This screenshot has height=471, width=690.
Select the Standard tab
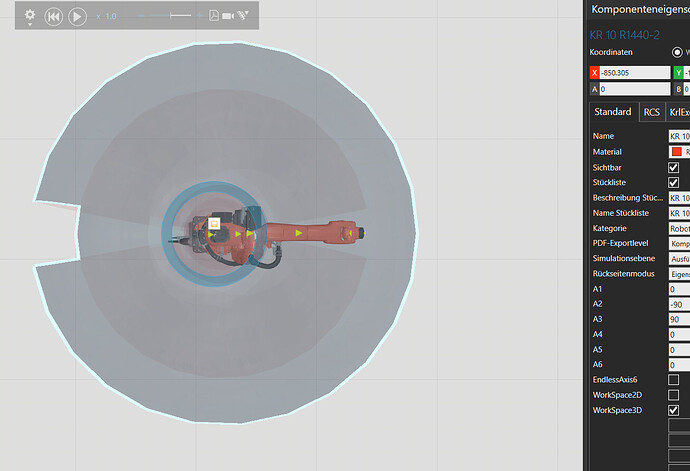612,113
